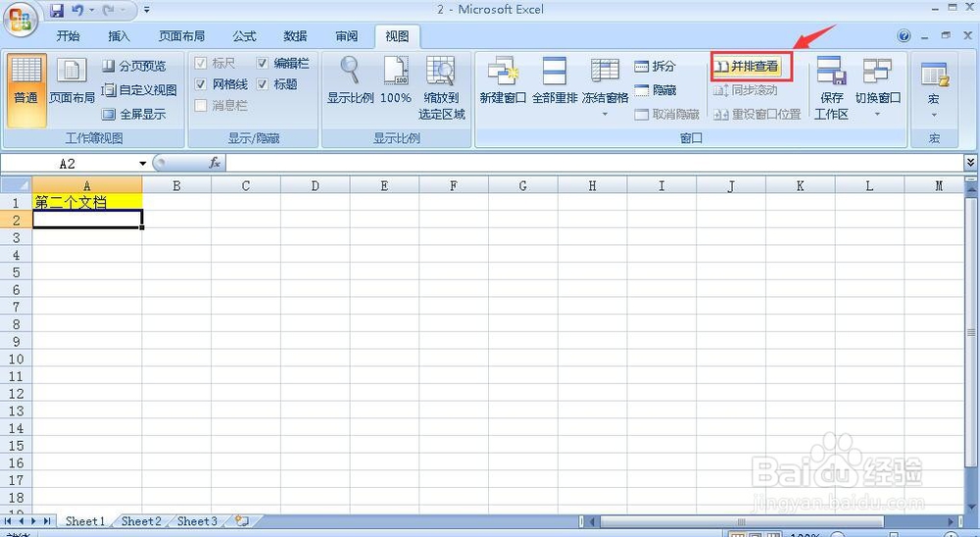This screenshot has width=980, height=537.
Task: Select the 普通 normal view
Action: click(26, 90)
